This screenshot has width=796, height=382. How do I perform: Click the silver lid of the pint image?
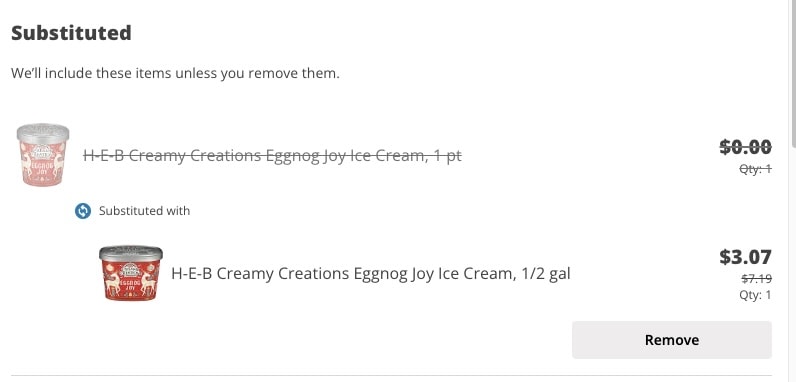tap(43, 132)
